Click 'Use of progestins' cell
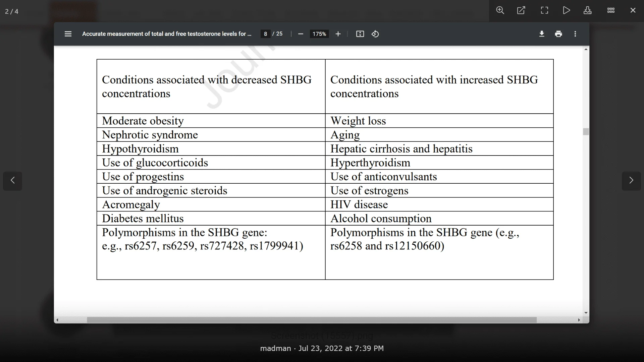This screenshot has width=644, height=362. pos(211,177)
